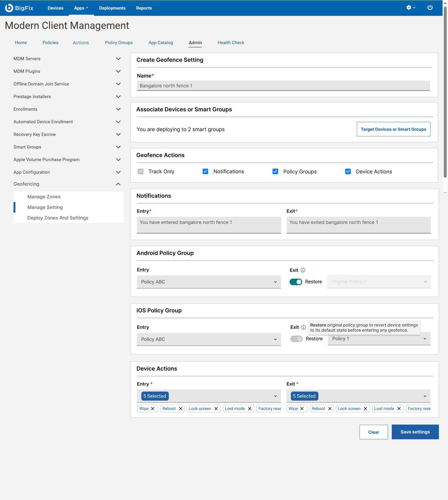Open Device Actions Entry dropdown

pyautogui.click(x=209, y=396)
